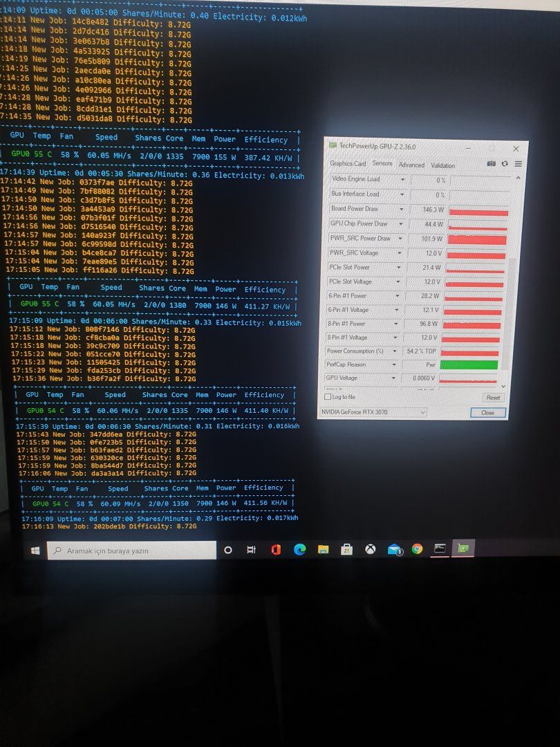Open Microsoft Store from the taskbar
Viewport: 560px width, 747px height.
coord(346,549)
